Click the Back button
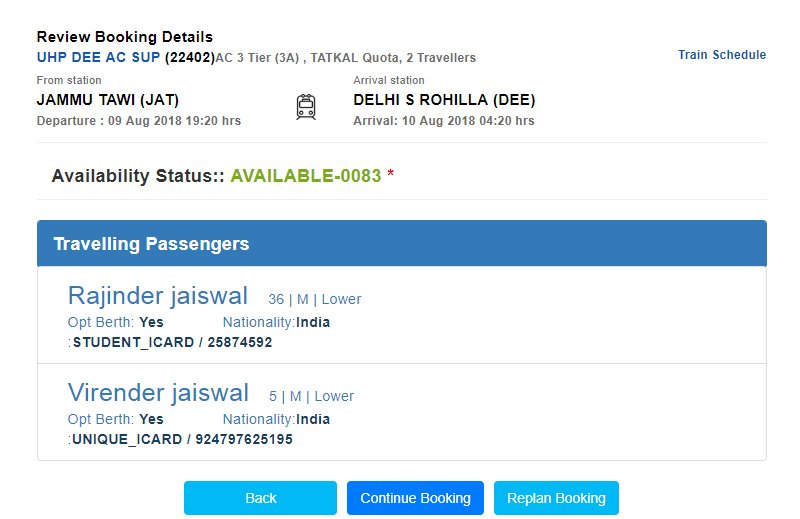Viewport: 800px width, 519px height. [x=260, y=498]
